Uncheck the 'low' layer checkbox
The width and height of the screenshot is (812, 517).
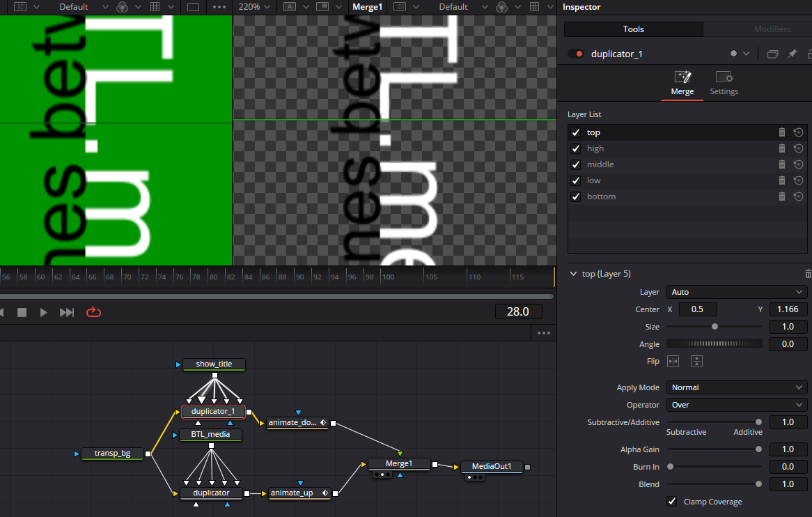pyautogui.click(x=576, y=180)
